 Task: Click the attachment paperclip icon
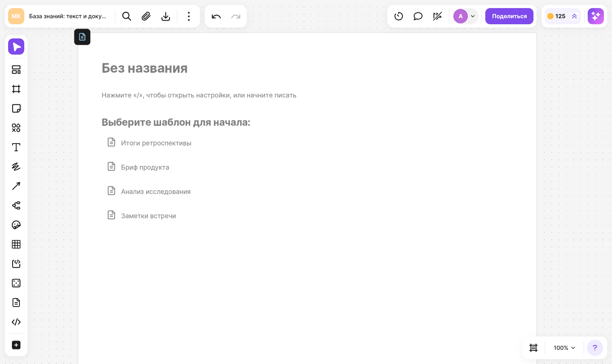click(x=146, y=16)
